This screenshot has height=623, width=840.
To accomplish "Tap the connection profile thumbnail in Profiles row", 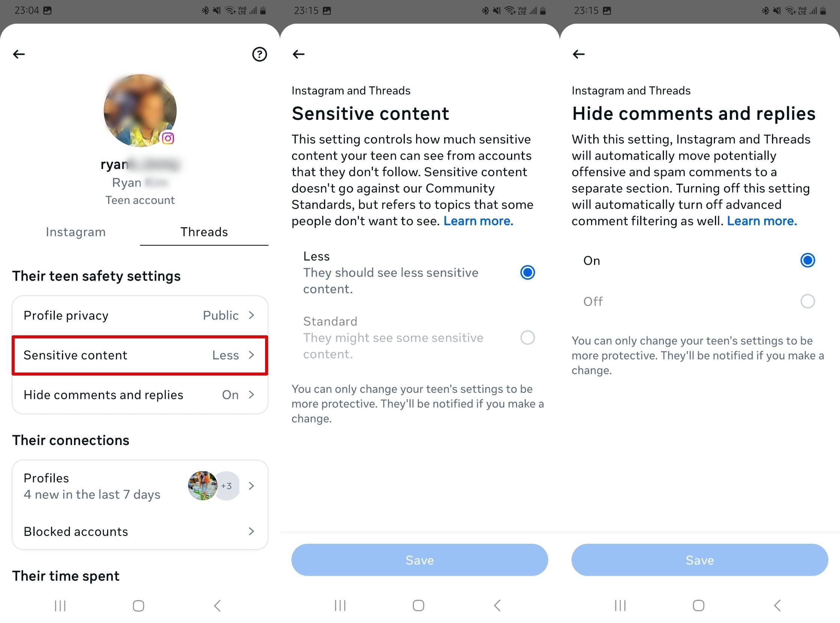I will click(x=202, y=486).
